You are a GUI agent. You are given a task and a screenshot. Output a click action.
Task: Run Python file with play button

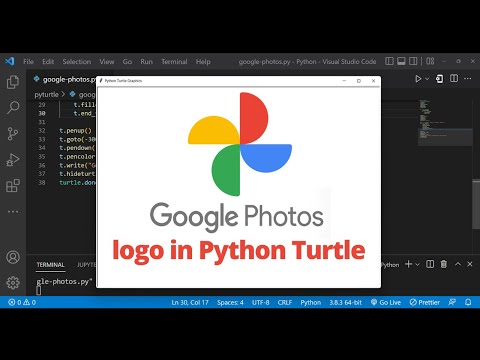(x=418, y=79)
